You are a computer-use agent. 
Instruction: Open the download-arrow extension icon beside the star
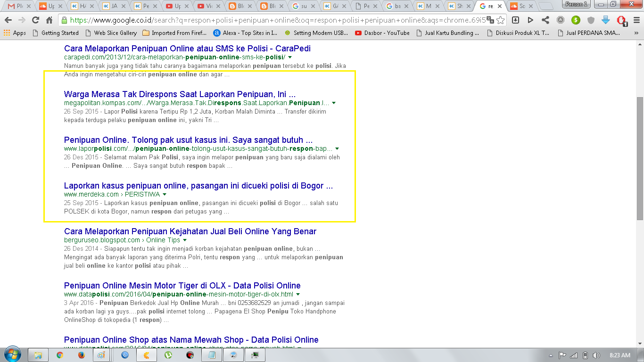(x=515, y=20)
